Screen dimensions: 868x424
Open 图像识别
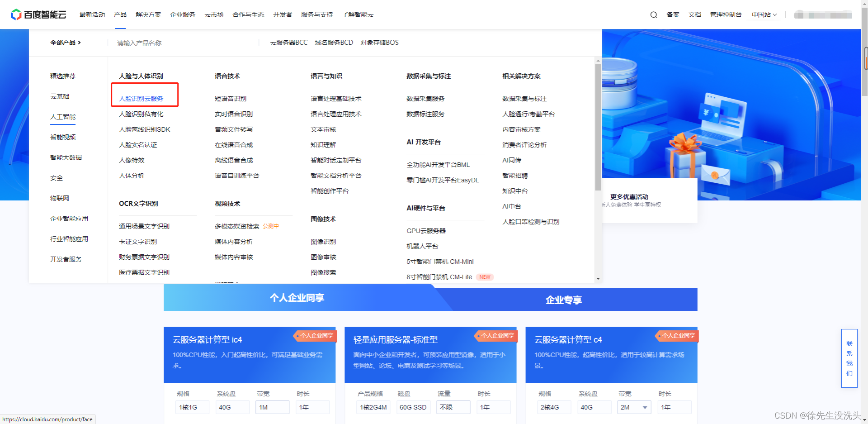[323, 242]
